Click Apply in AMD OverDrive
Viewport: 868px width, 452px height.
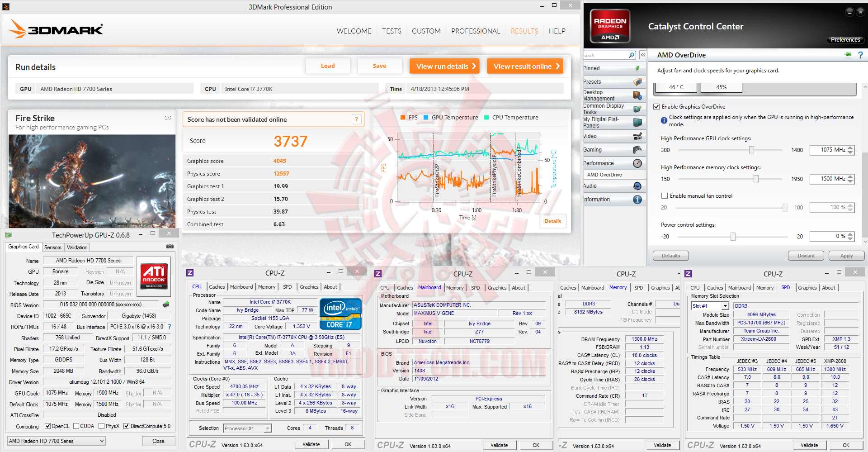point(846,256)
